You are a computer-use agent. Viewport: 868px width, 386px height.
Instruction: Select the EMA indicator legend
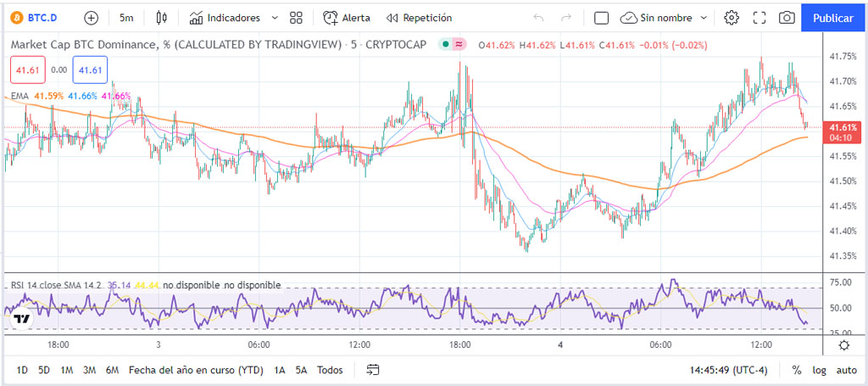tap(19, 96)
